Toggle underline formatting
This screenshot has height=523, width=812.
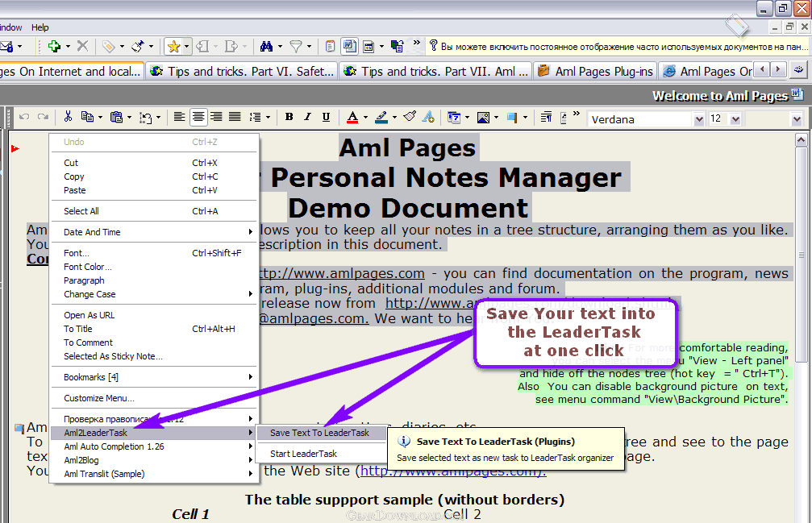(x=326, y=118)
